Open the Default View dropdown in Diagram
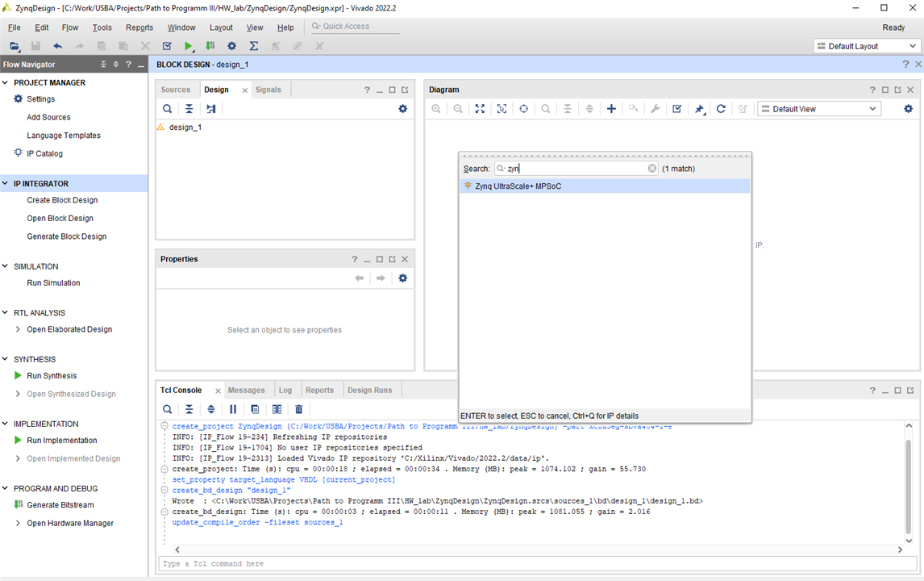 818,109
